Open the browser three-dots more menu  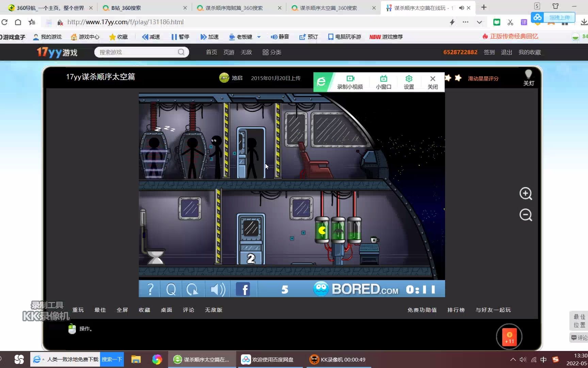pos(465,22)
